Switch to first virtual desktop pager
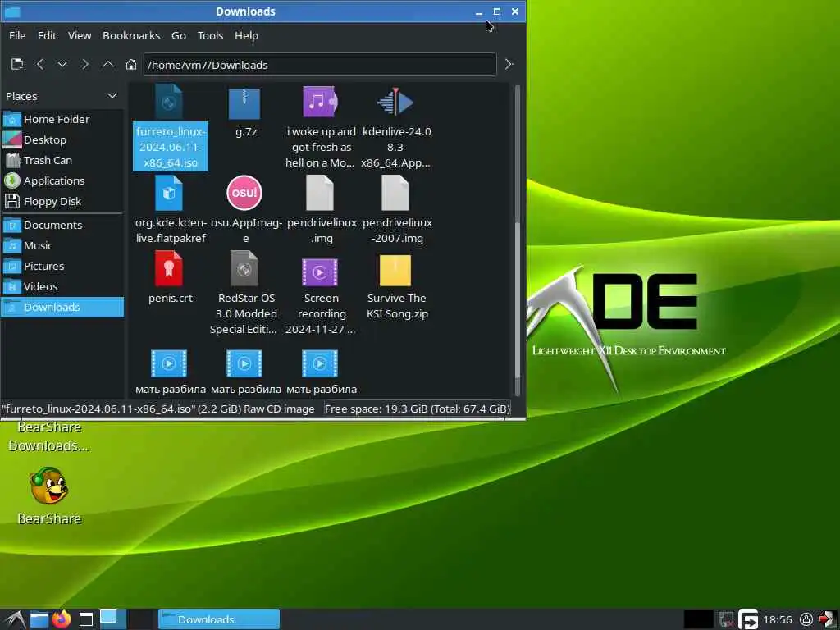840x630 pixels. pos(112,619)
